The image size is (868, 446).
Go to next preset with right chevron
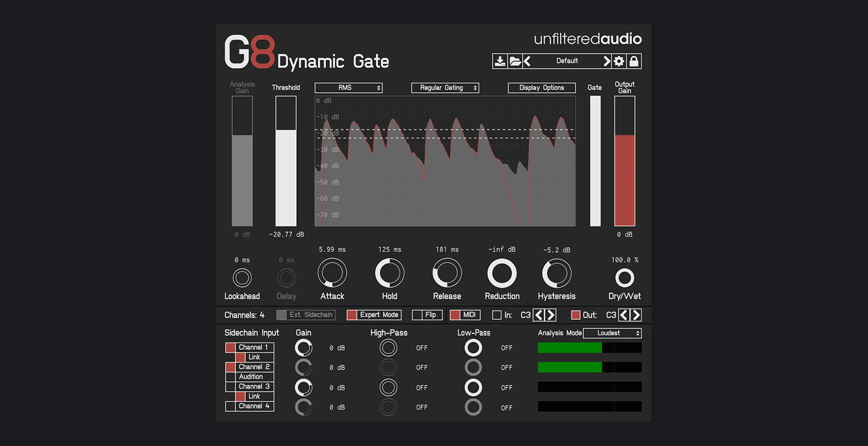606,61
